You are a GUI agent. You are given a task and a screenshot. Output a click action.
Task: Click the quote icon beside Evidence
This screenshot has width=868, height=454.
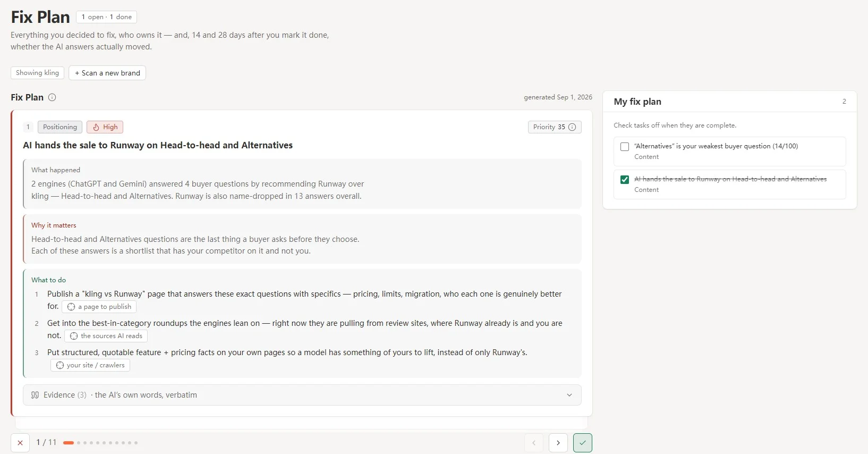point(35,395)
